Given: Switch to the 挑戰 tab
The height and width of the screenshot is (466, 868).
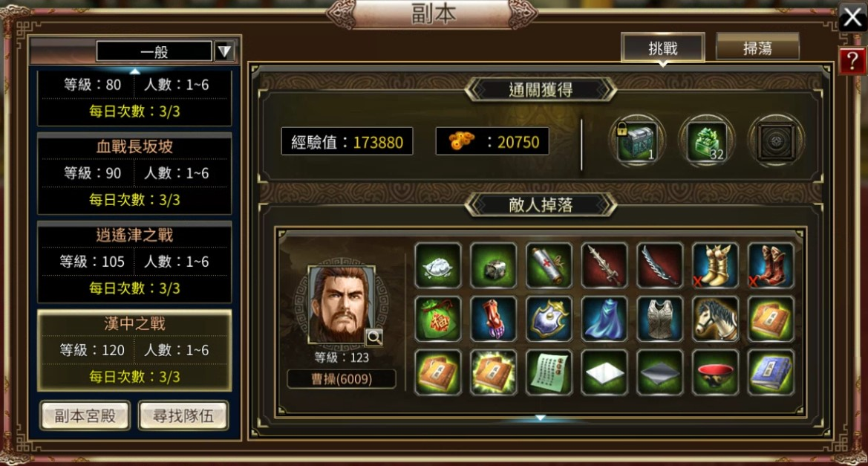Looking at the screenshot, I should pos(663,48).
